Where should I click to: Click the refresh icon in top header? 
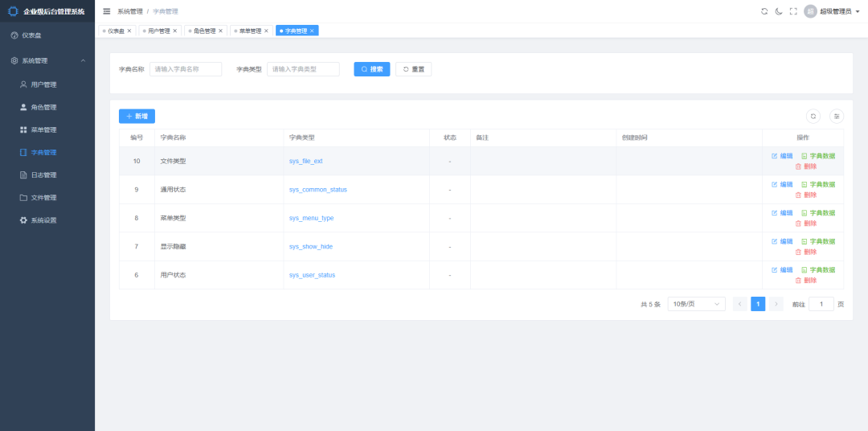point(764,11)
